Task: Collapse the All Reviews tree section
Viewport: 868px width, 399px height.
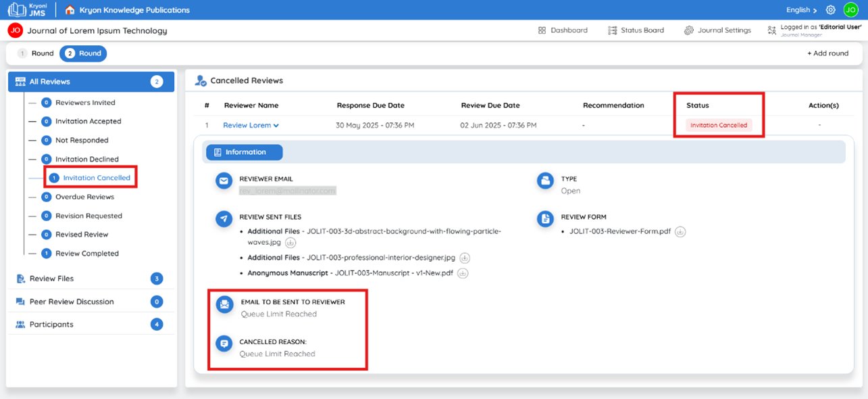Action: 91,82
